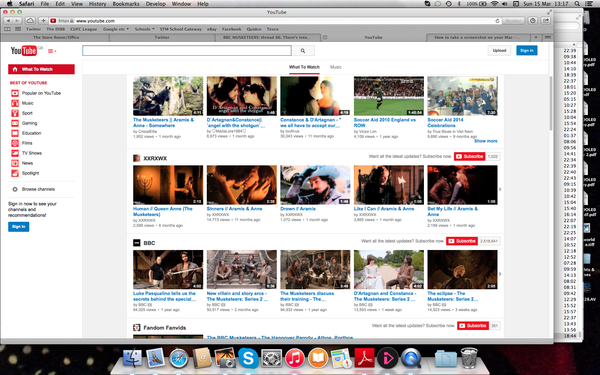
Task: Open the Facebook bookmark
Action: click(x=232, y=29)
